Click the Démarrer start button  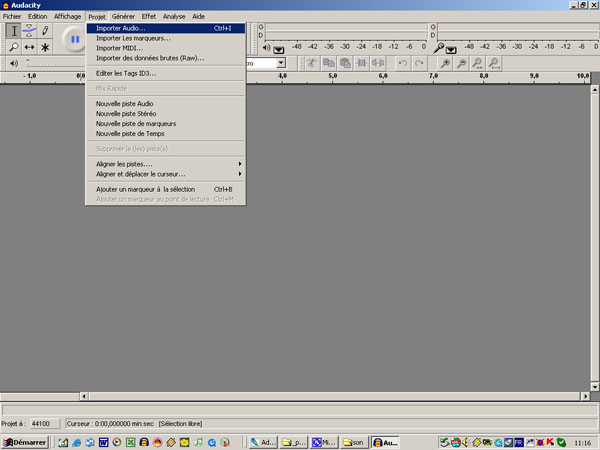pos(25,442)
